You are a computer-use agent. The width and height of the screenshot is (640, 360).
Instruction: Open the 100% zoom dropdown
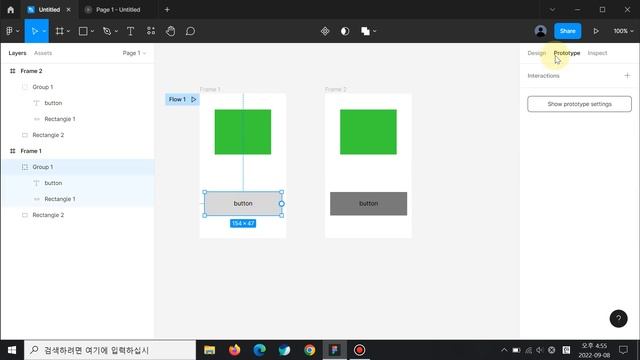pyautogui.click(x=623, y=31)
